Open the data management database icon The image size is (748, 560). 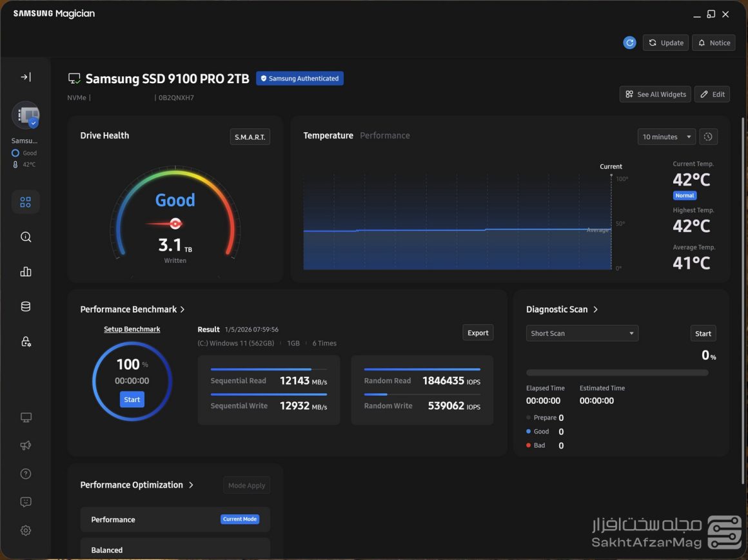pos(26,307)
